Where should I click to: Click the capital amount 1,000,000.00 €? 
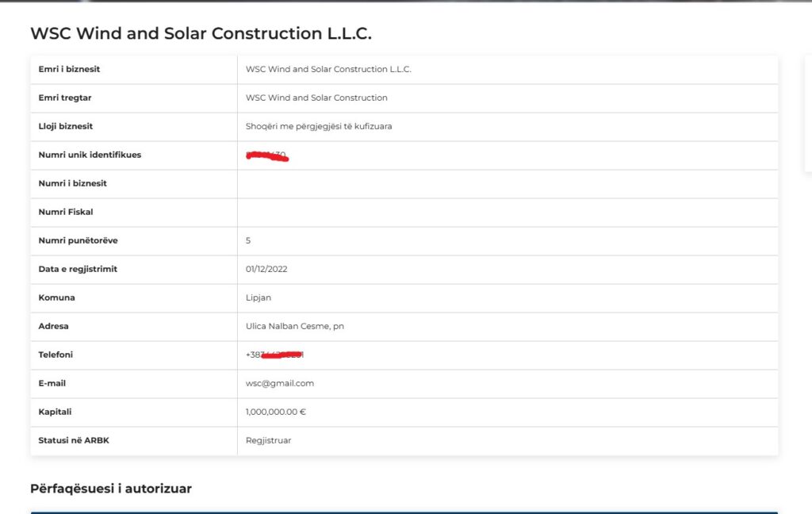(x=275, y=412)
